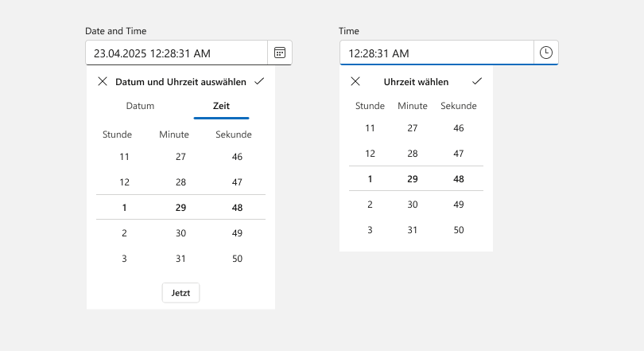This screenshot has height=351, width=644.
Task: Dismiss the 'Uhrzeit wählen' popup with X
Action: (355, 81)
